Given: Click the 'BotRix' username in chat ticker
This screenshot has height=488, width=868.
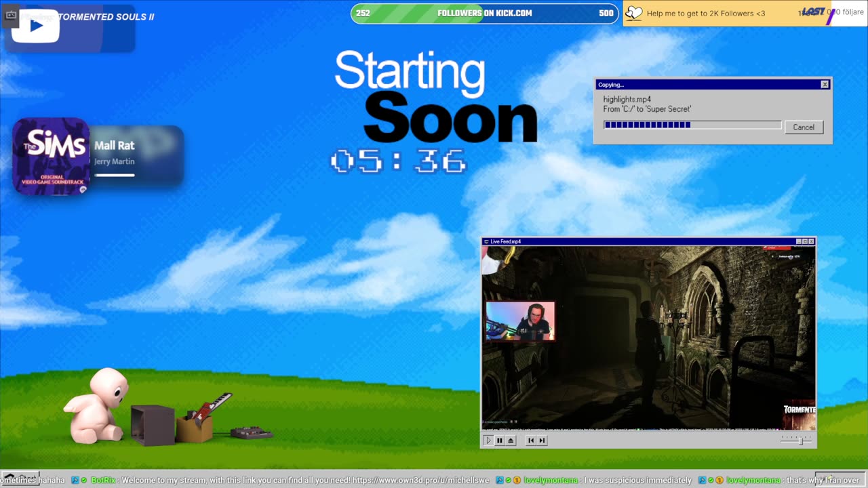Looking at the screenshot, I should pyautogui.click(x=103, y=481).
